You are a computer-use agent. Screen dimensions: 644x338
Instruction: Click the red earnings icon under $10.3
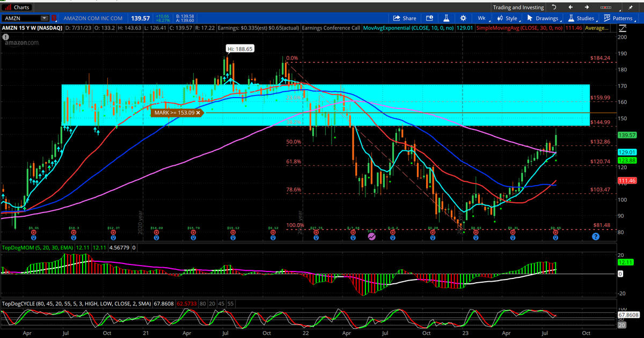[x=74, y=232]
